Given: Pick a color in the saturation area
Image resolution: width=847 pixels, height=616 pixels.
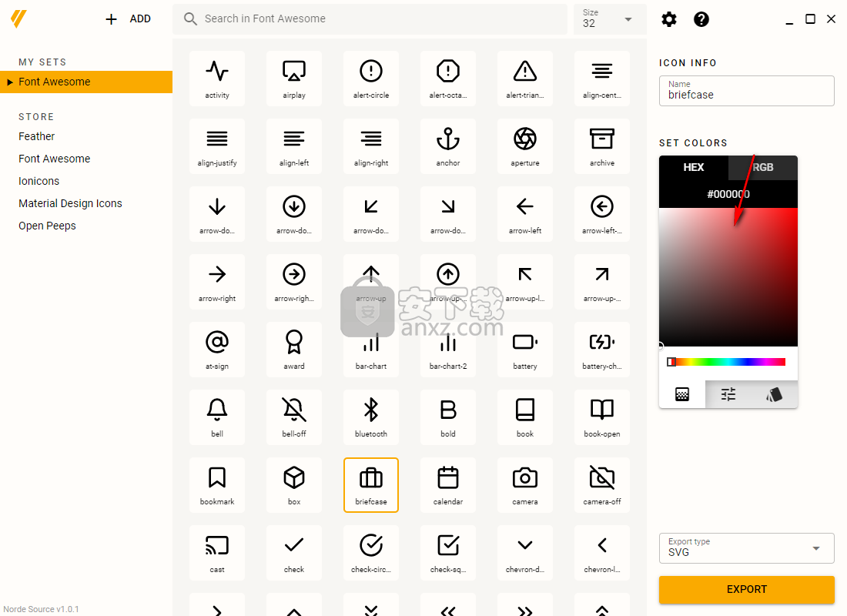Looking at the screenshot, I should (x=728, y=276).
